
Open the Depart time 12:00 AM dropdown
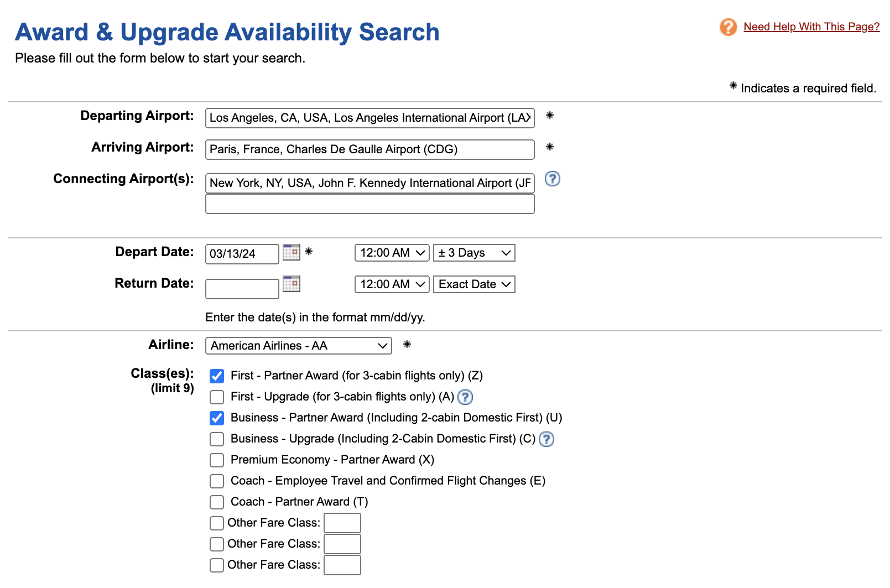392,253
